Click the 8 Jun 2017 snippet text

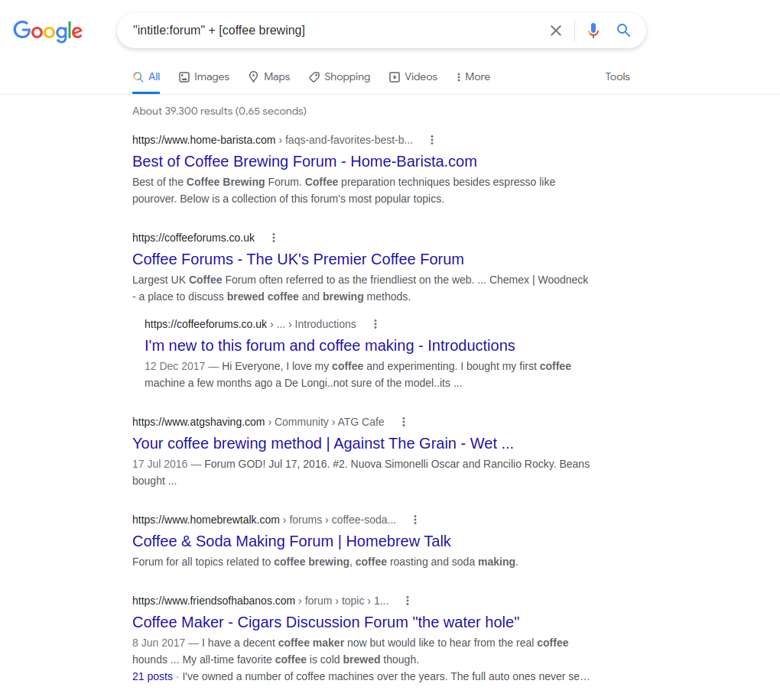pyautogui.click(x=350, y=651)
